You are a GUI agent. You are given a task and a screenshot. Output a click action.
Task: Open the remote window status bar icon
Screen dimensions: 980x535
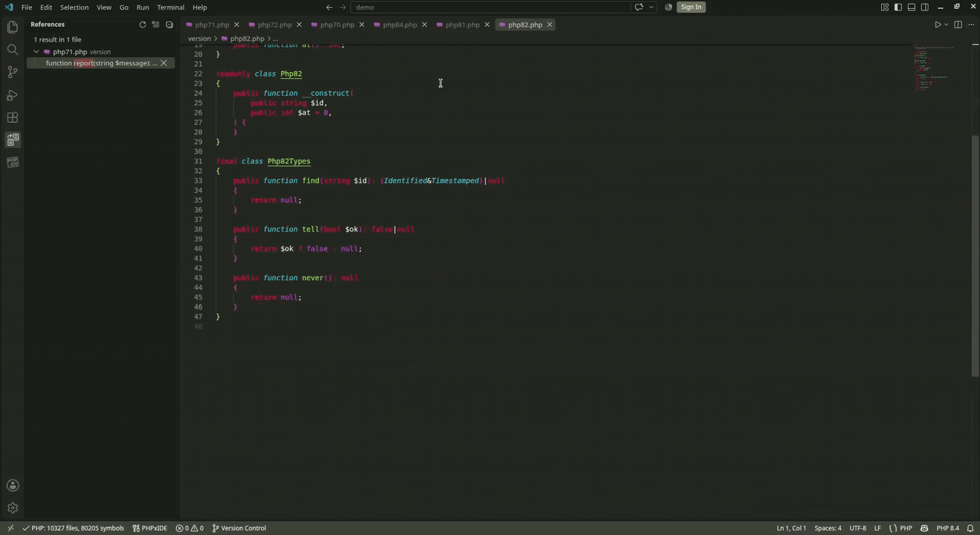[x=10, y=528]
